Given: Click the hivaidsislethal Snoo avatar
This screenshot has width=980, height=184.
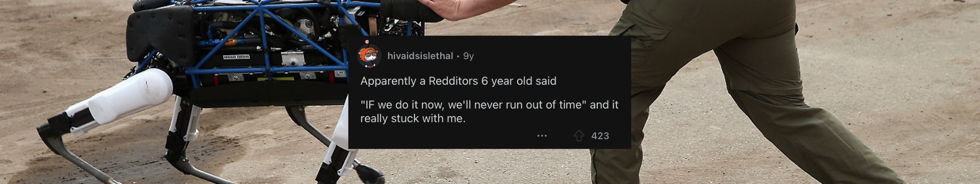Looking at the screenshot, I should click(x=369, y=56).
